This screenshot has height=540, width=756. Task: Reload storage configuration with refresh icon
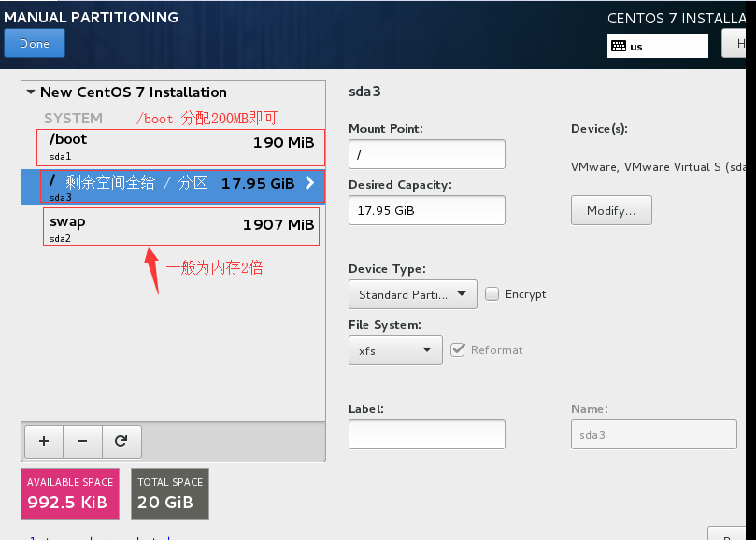121,441
